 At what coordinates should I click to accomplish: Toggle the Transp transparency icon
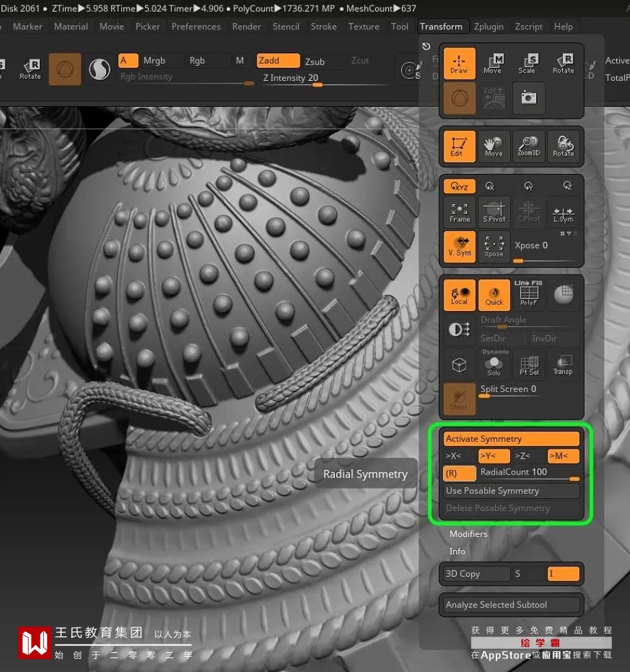[x=563, y=364]
